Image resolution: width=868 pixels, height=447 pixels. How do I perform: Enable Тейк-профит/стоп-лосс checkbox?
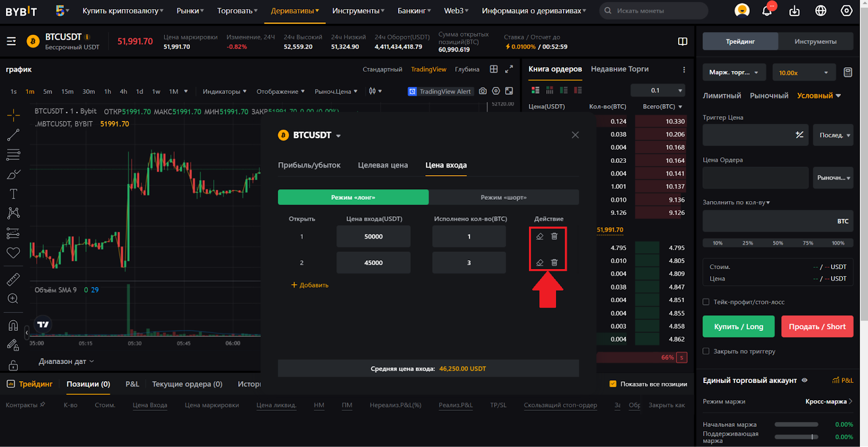(x=706, y=302)
